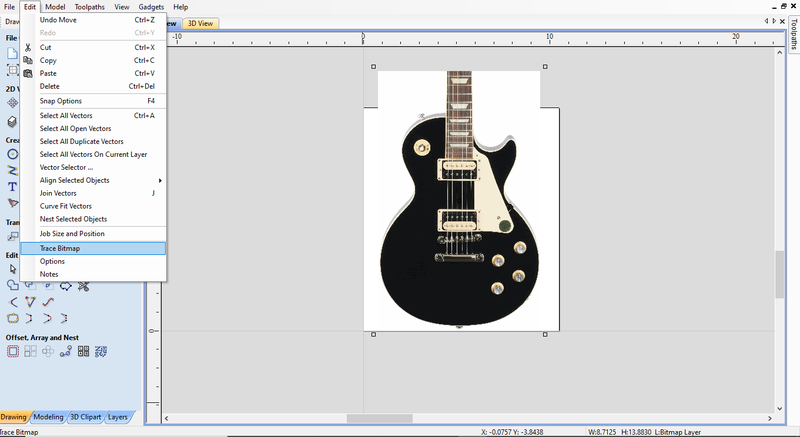Click the scroll-right arrow of the horizontal scrollbar

(x=770, y=418)
